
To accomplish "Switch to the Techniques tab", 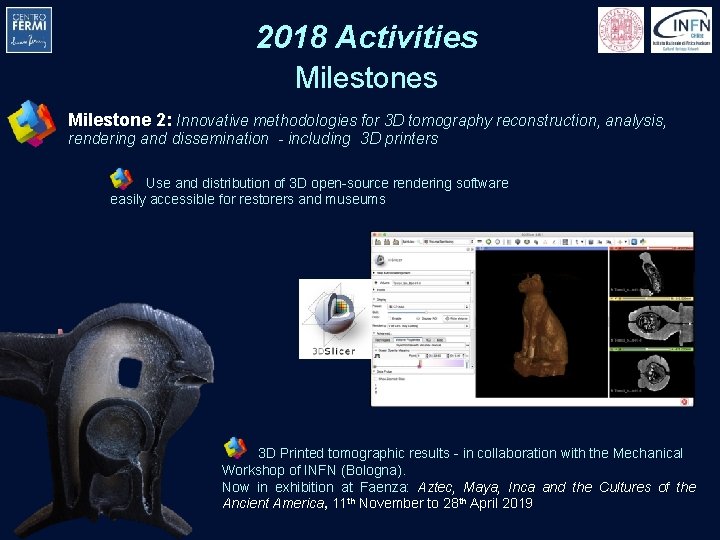I will (x=382, y=340).
